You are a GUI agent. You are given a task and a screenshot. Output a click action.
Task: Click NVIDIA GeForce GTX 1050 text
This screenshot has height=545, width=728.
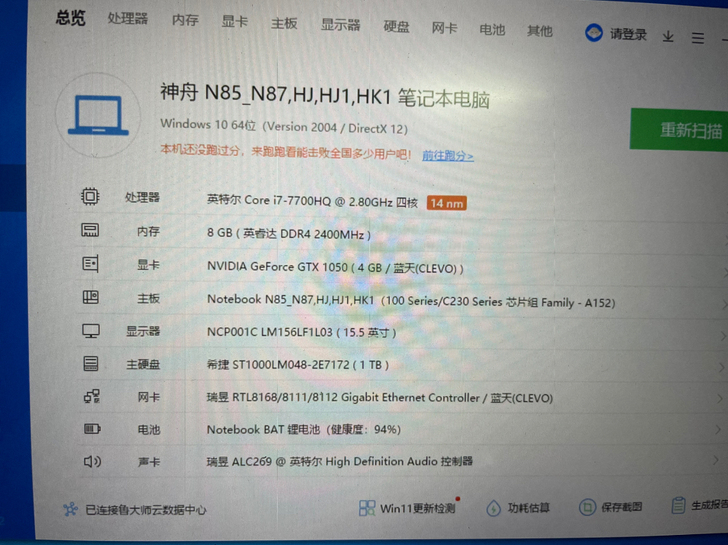tap(335, 267)
